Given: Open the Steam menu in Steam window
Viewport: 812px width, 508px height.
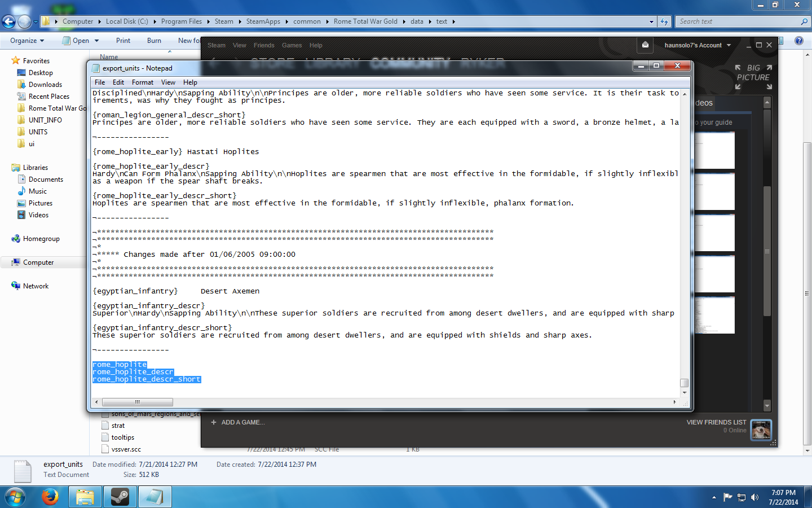Looking at the screenshot, I should [217, 45].
